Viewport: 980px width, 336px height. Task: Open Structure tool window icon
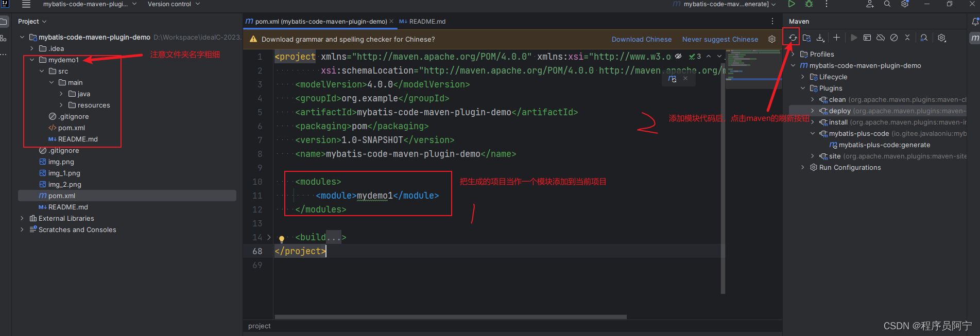coord(4,38)
